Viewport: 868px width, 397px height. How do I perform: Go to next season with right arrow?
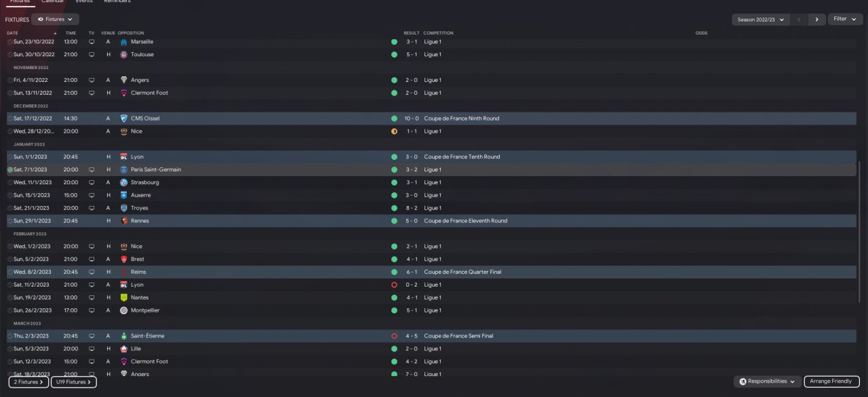click(817, 20)
